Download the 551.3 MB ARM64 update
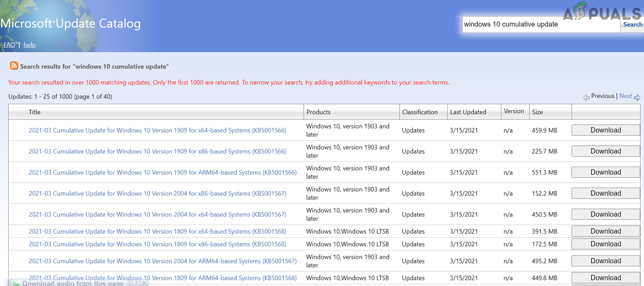 (605, 172)
